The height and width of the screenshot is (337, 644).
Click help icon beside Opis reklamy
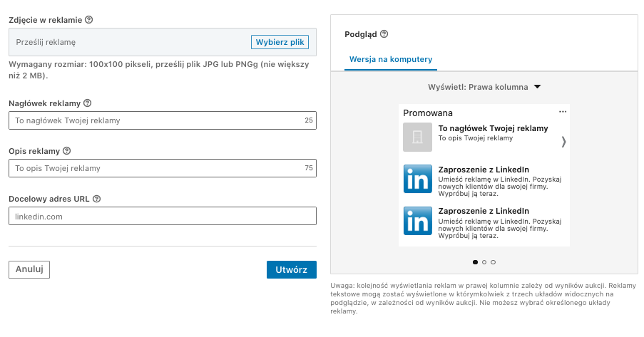pos(66,151)
